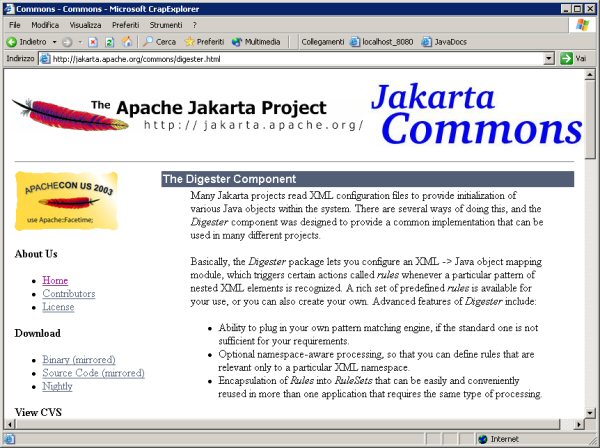Click the Cerca search toolbar button

point(159,42)
